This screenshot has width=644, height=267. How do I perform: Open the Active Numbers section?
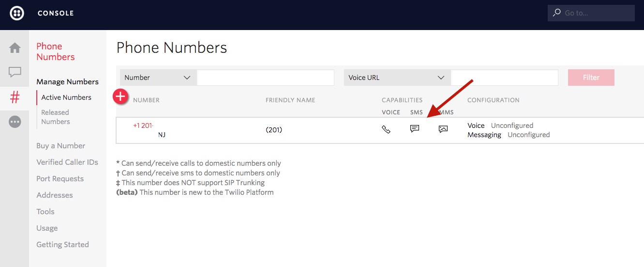[66, 97]
